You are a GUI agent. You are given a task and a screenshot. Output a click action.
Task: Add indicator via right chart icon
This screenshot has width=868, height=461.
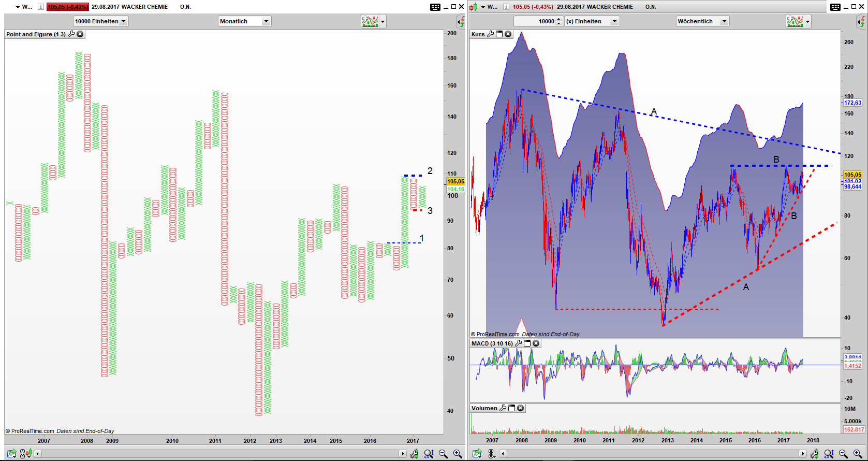point(795,21)
